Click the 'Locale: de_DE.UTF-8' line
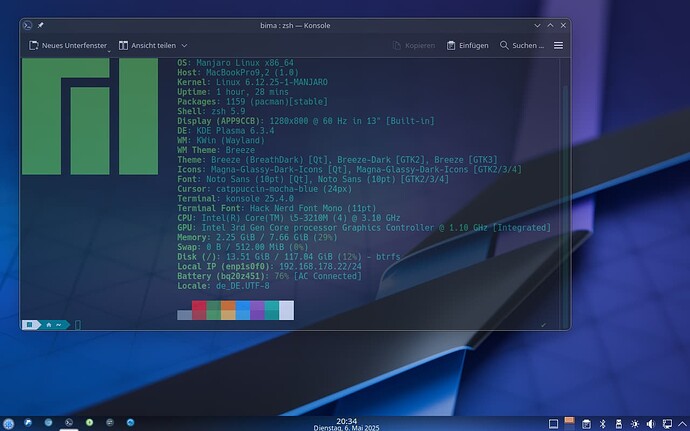This screenshot has height=431, width=690. (x=224, y=286)
